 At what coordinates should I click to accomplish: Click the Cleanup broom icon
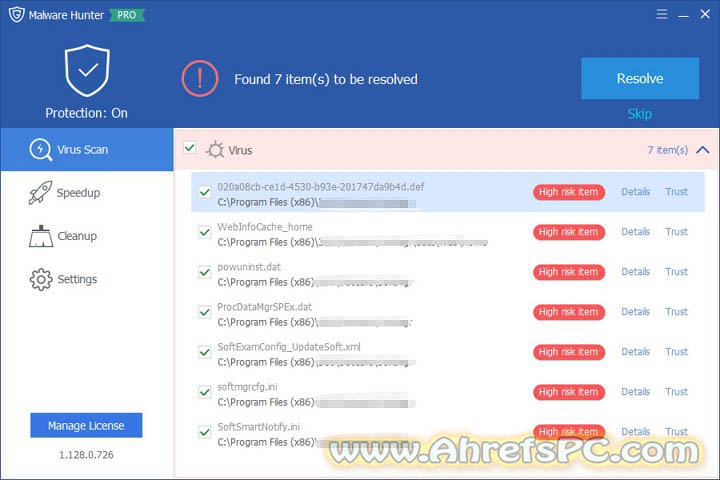(x=41, y=236)
